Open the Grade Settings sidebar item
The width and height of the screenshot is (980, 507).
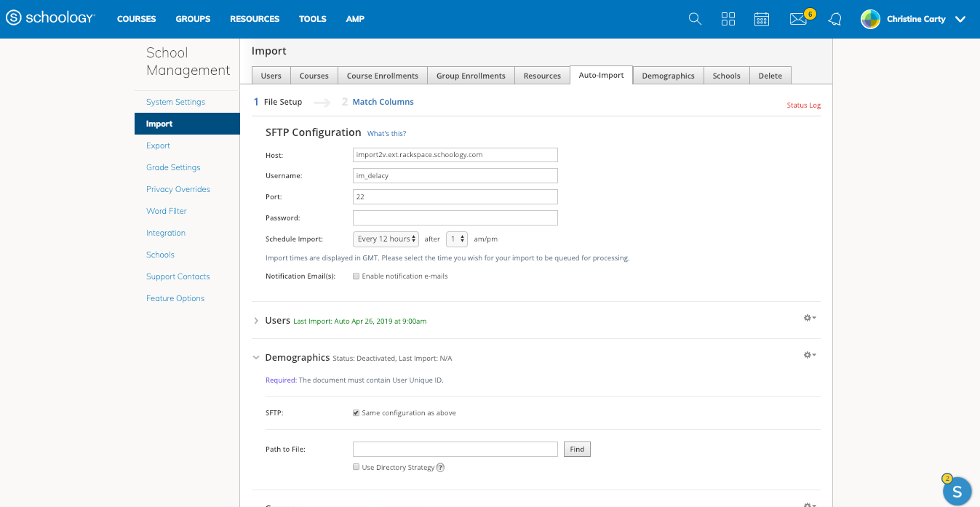coord(173,167)
